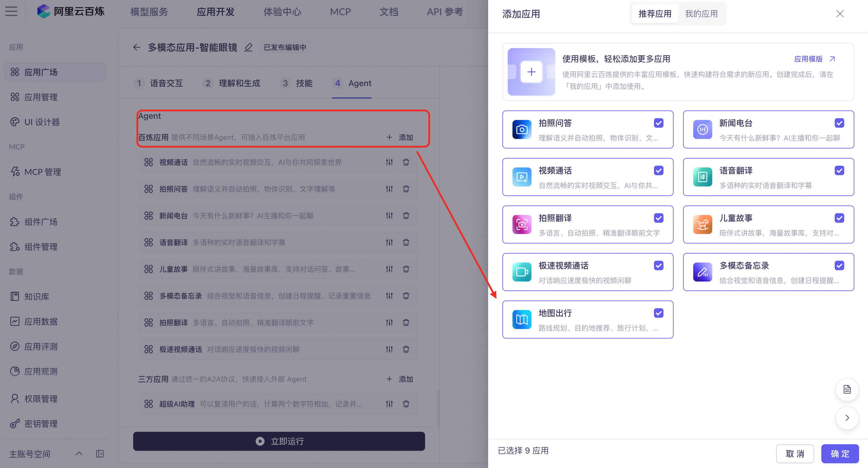
Task: Switch to the 我的应用 tab
Action: [701, 14]
